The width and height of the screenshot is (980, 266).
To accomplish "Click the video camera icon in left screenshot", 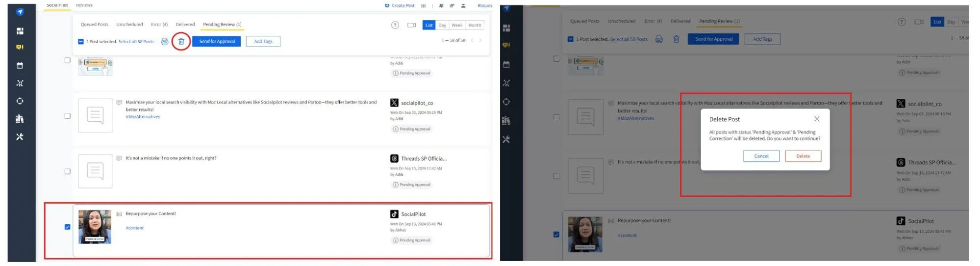I will pos(411,25).
